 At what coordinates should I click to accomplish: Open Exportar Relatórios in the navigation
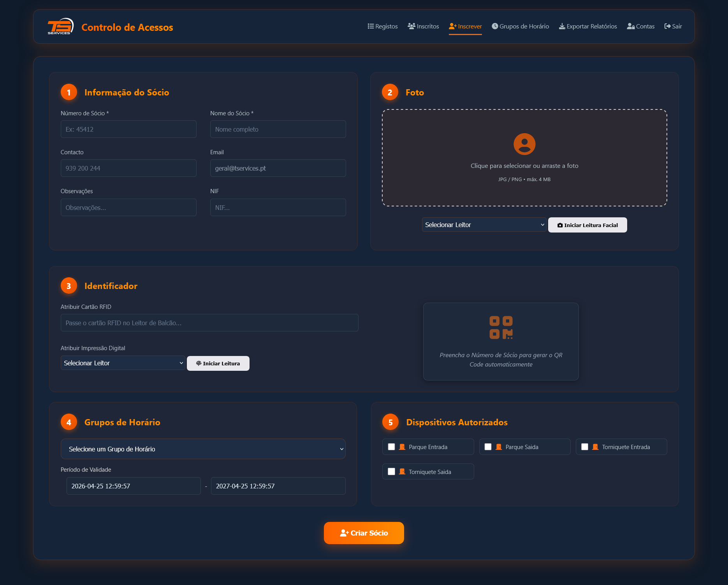coord(588,26)
